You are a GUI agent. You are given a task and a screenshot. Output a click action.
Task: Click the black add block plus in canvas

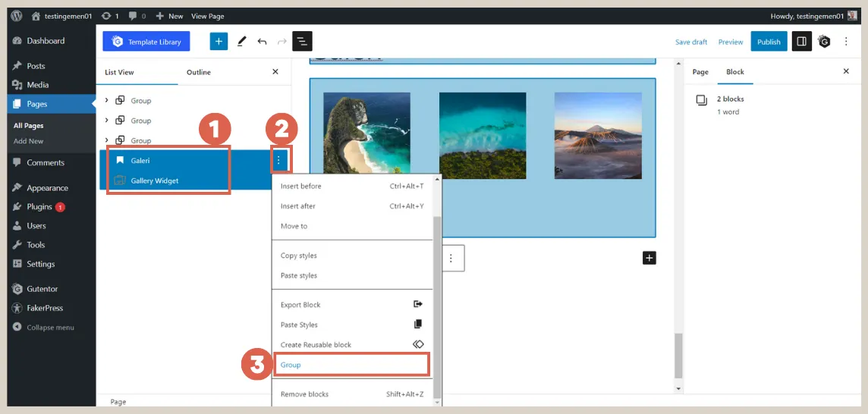coord(649,258)
